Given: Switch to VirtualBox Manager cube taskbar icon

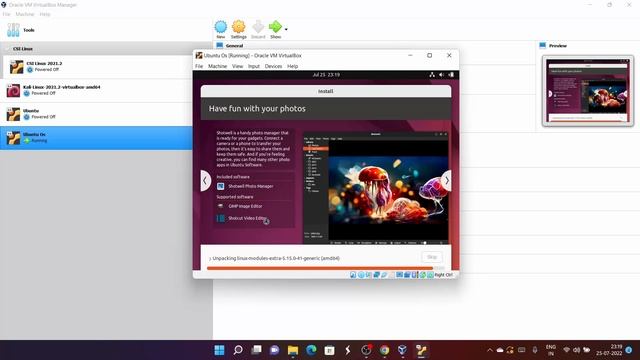Looking at the screenshot, I should click(402, 350).
